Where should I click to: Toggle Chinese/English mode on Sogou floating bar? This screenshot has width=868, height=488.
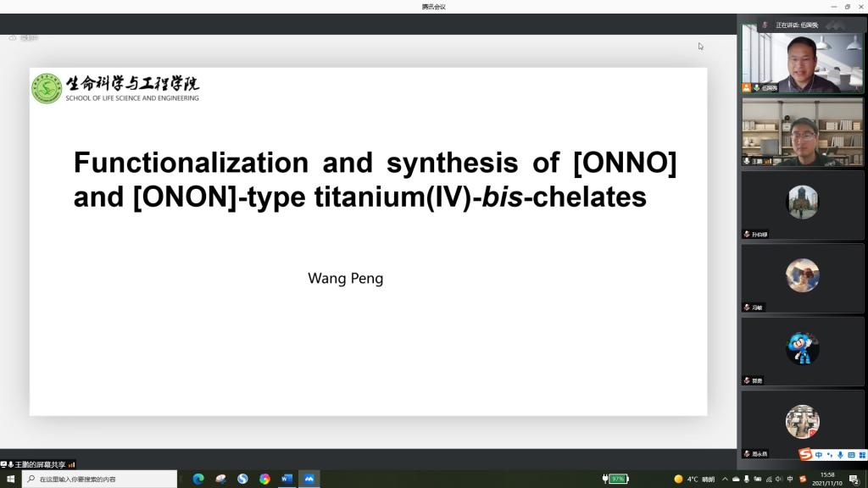point(819,455)
